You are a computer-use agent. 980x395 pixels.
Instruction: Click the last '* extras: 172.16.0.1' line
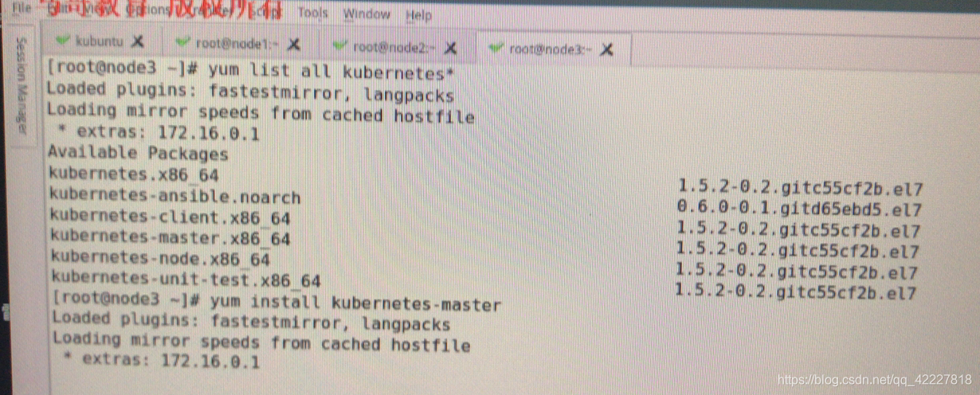coord(161,361)
